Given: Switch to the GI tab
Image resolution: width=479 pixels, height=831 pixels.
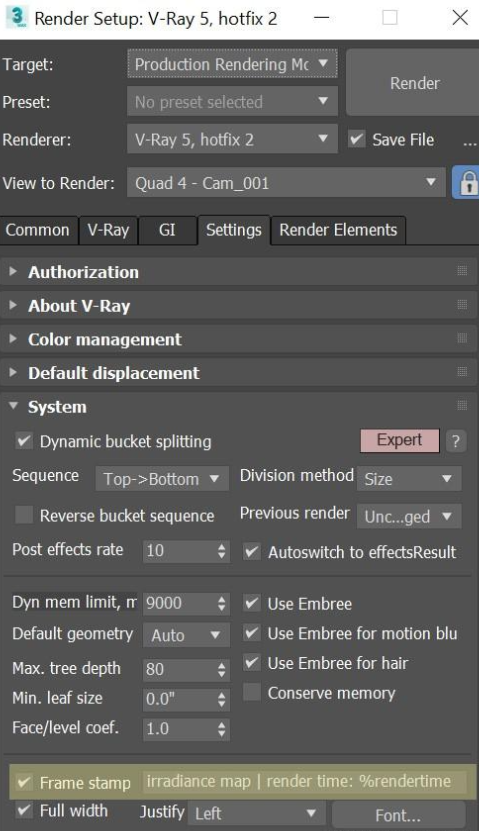Looking at the screenshot, I should coord(167,230).
